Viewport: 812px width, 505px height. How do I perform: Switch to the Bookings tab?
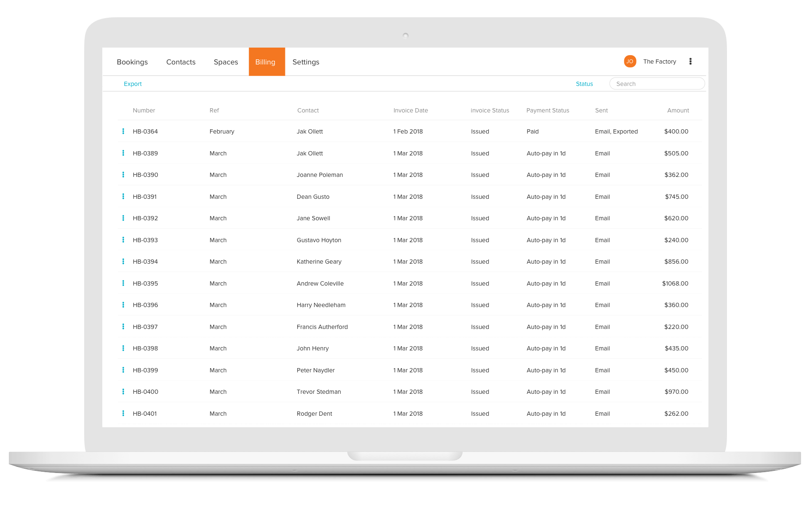[132, 62]
